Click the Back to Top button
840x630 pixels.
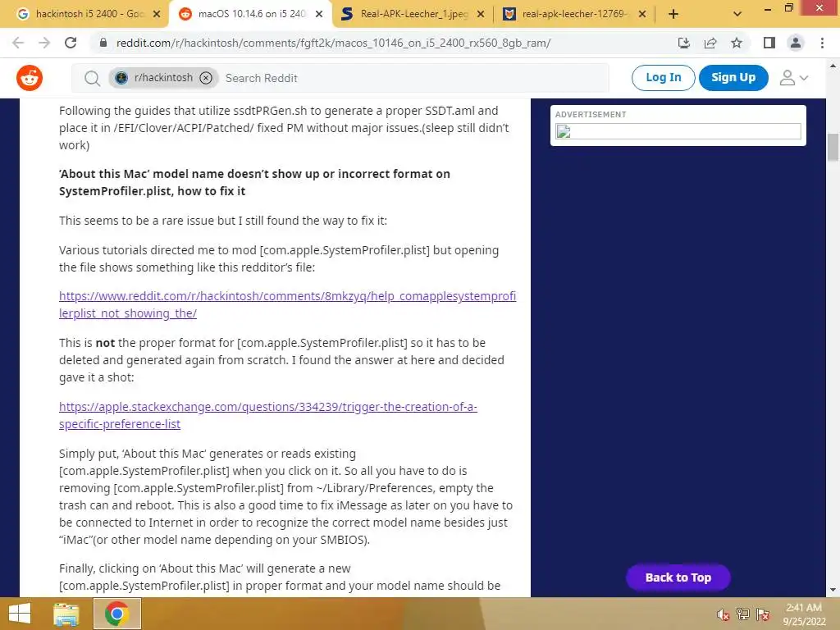pyautogui.click(x=678, y=577)
